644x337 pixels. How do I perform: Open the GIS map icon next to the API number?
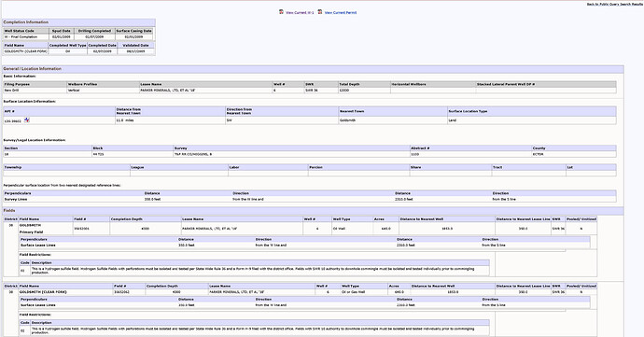[27, 120]
